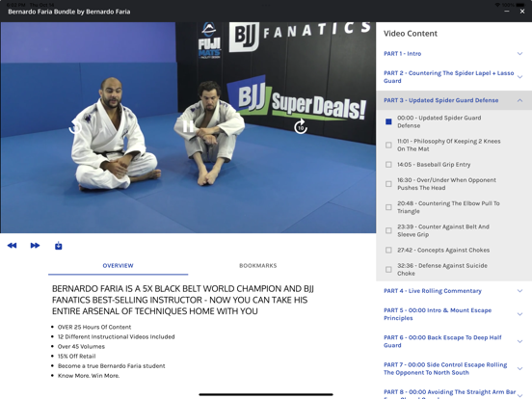Go to the previous video with double-left arrows
532x399 pixels.
pos(12,246)
